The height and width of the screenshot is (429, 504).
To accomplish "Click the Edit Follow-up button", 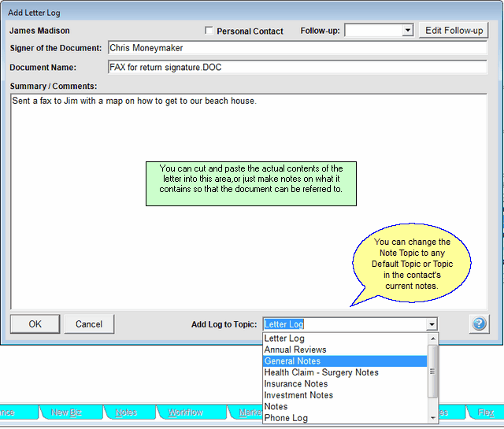I will tap(454, 31).
